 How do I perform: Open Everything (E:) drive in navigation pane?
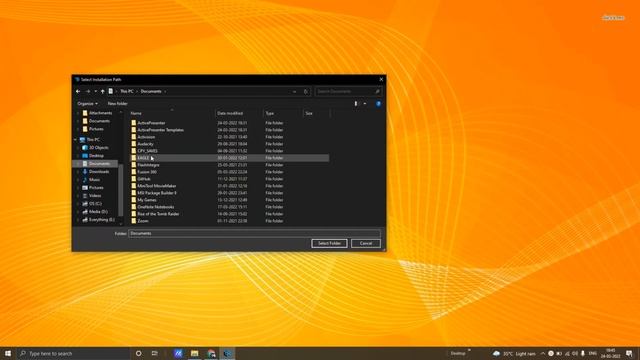(x=102, y=220)
